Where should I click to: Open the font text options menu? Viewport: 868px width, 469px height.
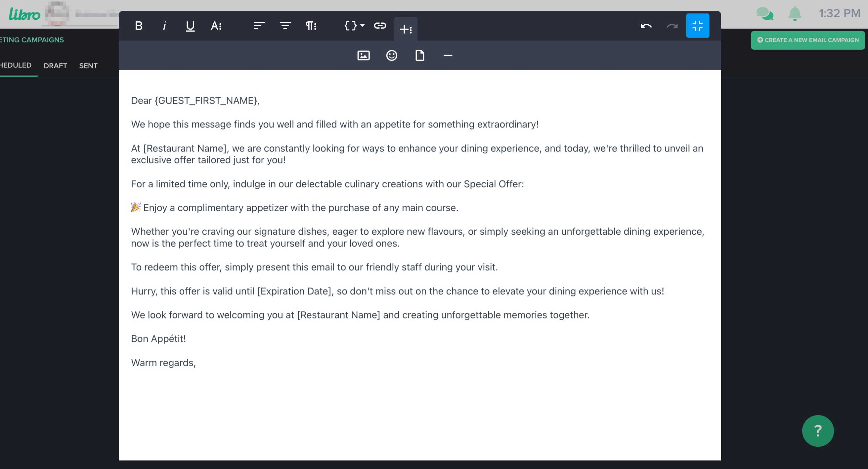216,26
